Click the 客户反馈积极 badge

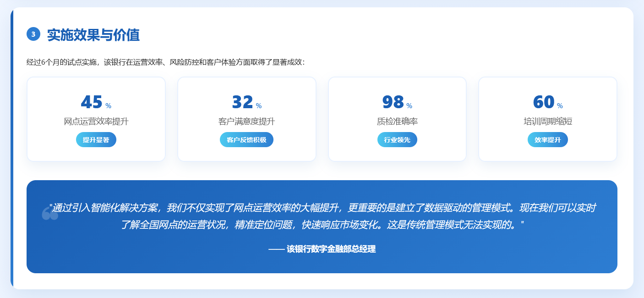(246, 140)
